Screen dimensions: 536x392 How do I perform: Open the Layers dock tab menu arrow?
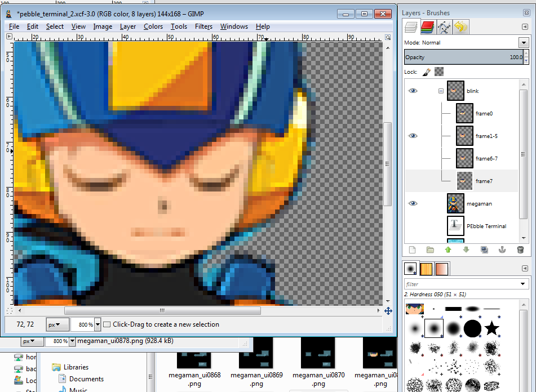[525, 26]
